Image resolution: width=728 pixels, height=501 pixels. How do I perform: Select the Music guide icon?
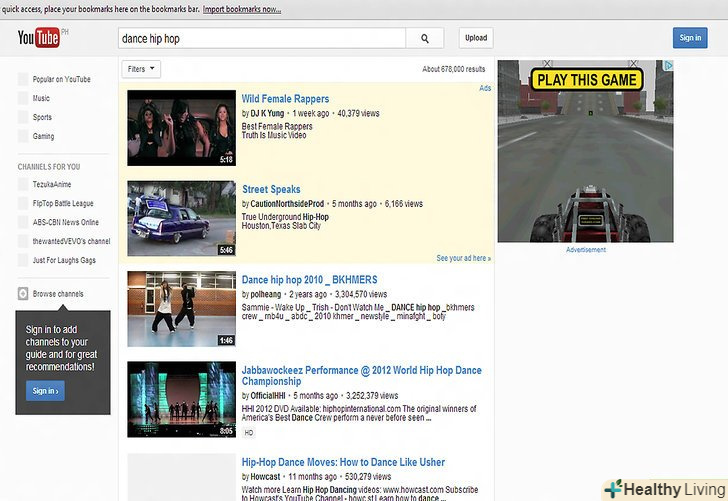(x=23, y=98)
